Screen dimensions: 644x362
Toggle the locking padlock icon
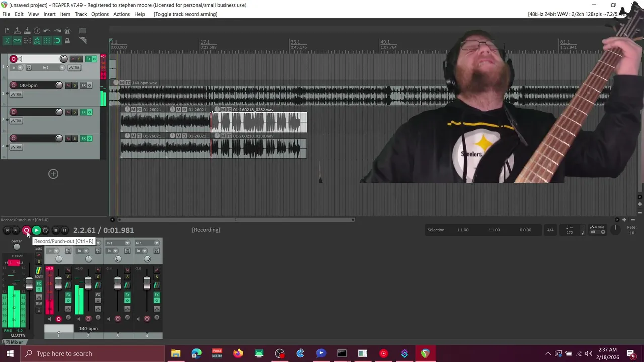(67, 41)
